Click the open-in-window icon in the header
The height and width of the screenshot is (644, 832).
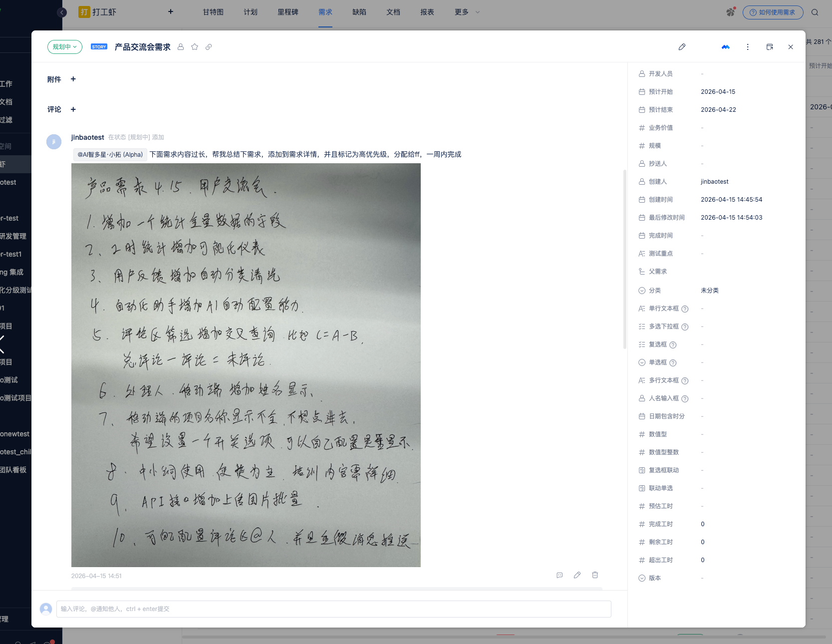pos(770,47)
